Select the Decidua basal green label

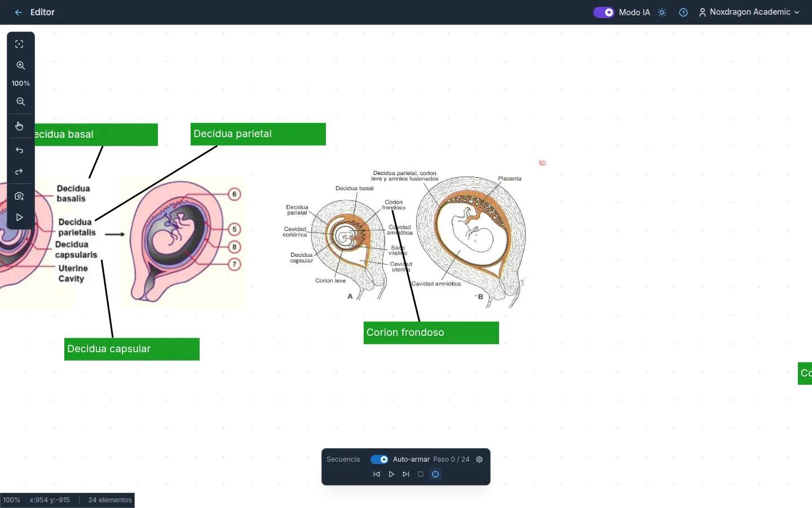96,135
